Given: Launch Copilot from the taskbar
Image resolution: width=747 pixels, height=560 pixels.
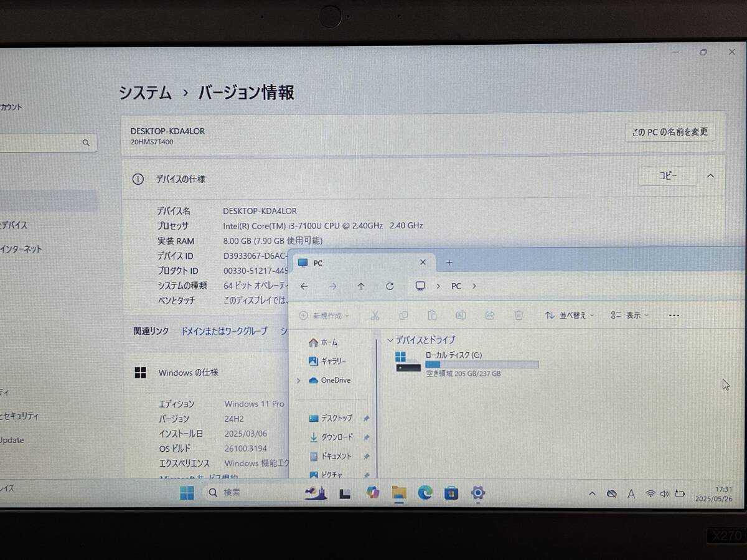Looking at the screenshot, I should [373, 493].
